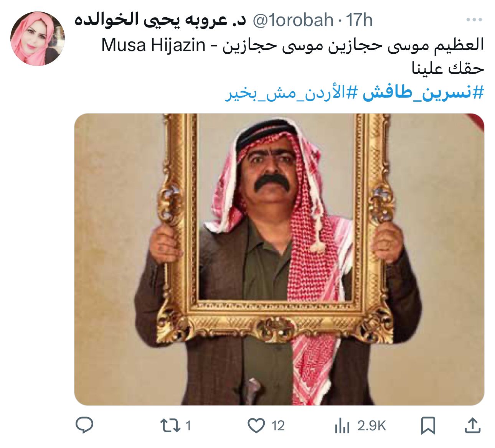Click the 2.9K views count
The width and height of the screenshot is (495, 448).
(371, 426)
